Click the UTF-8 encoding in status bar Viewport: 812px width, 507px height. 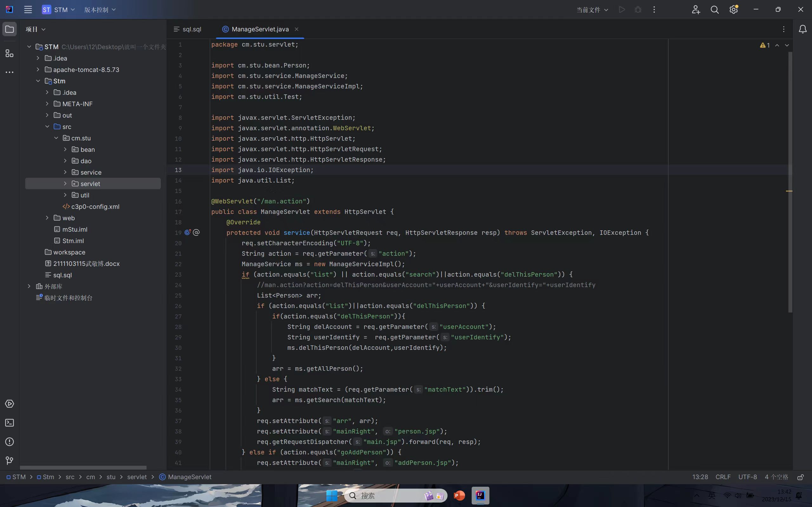click(x=747, y=477)
